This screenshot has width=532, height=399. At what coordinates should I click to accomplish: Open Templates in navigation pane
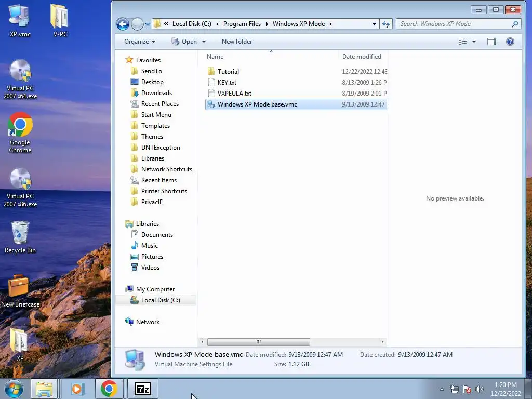(155, 126)
